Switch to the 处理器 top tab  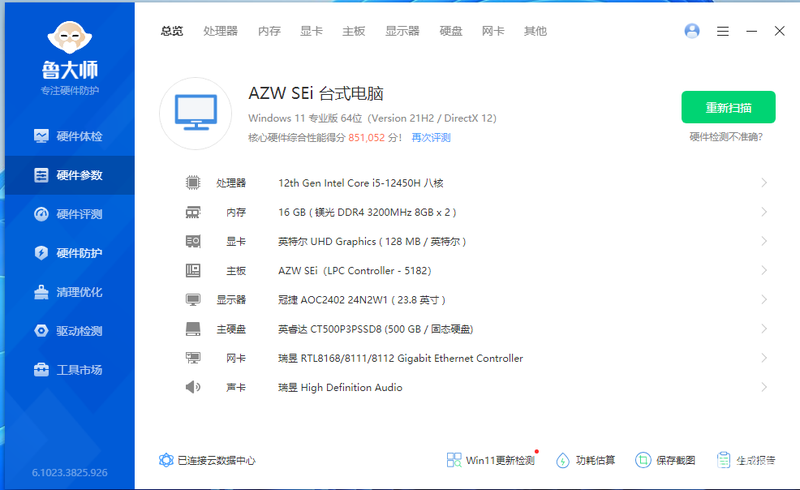coord(220,31)
